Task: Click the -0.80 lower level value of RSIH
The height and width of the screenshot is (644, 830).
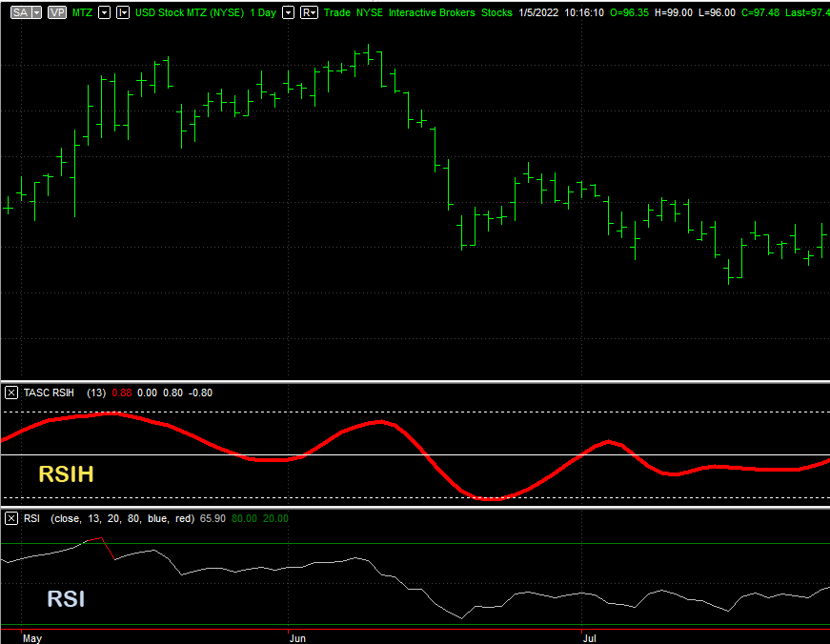Action: tap(201, 392)
